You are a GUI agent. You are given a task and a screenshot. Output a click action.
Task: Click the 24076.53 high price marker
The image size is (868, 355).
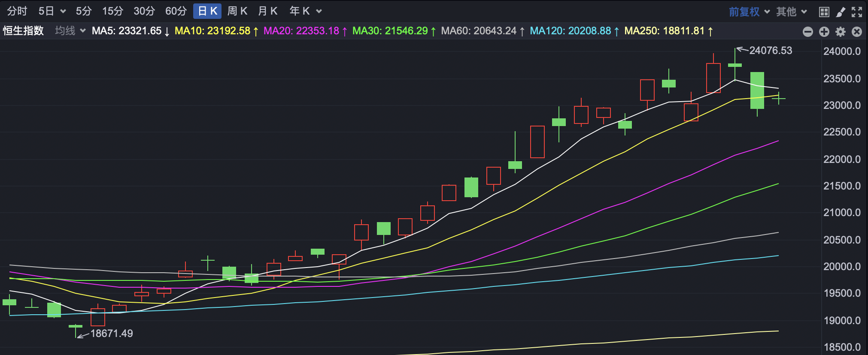[x=770, y=51]
